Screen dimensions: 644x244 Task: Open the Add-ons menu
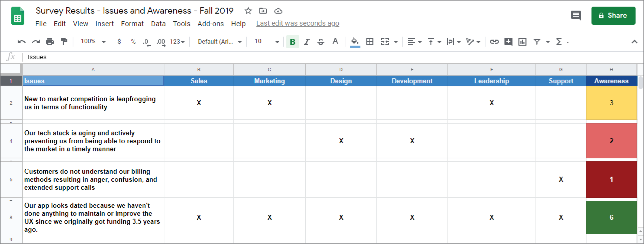click(211, 24)
